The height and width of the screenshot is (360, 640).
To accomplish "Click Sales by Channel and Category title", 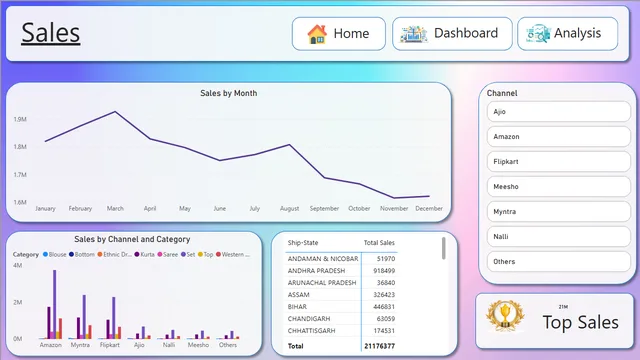I will [x=132, y=239].
